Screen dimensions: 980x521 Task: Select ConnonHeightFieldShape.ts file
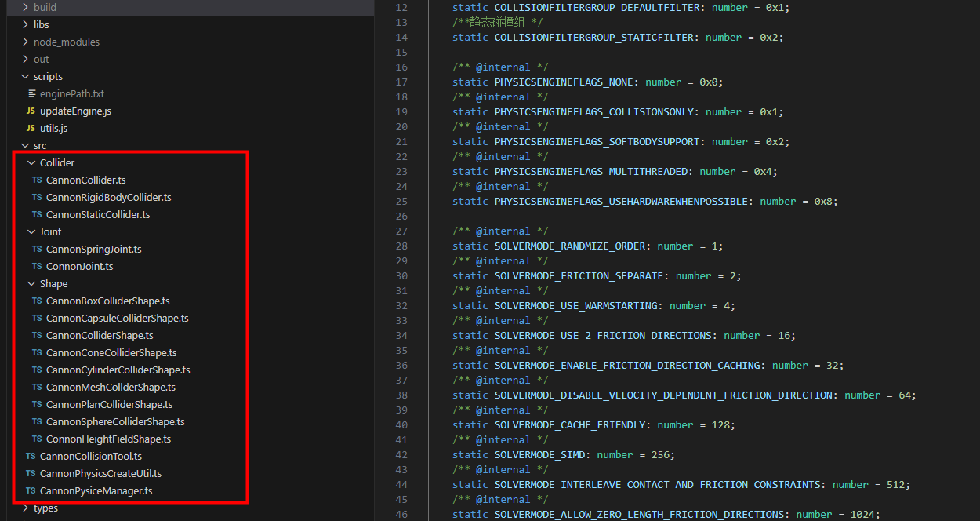pyautogui.click(x=108, y=439)
